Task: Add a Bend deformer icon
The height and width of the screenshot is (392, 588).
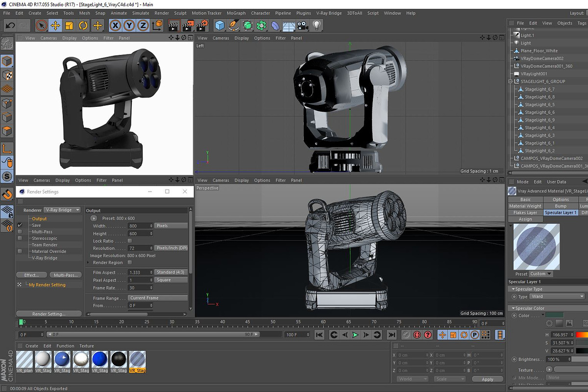Action: tap(275, 25)
